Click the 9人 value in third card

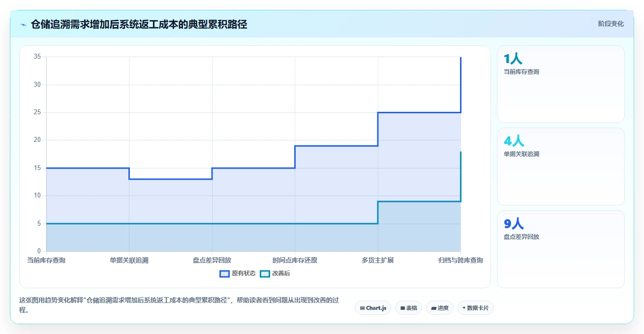point(514,224)
